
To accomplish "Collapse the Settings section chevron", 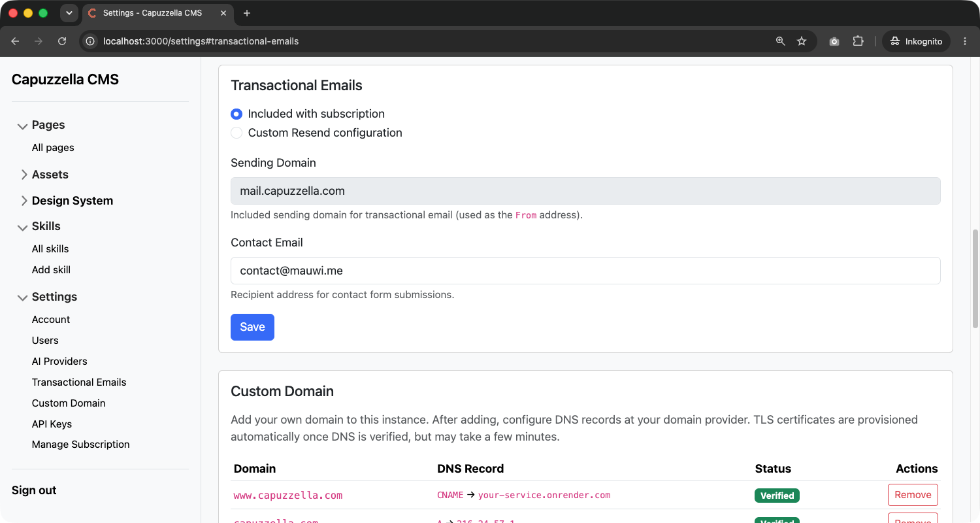I will pos(23,297).
